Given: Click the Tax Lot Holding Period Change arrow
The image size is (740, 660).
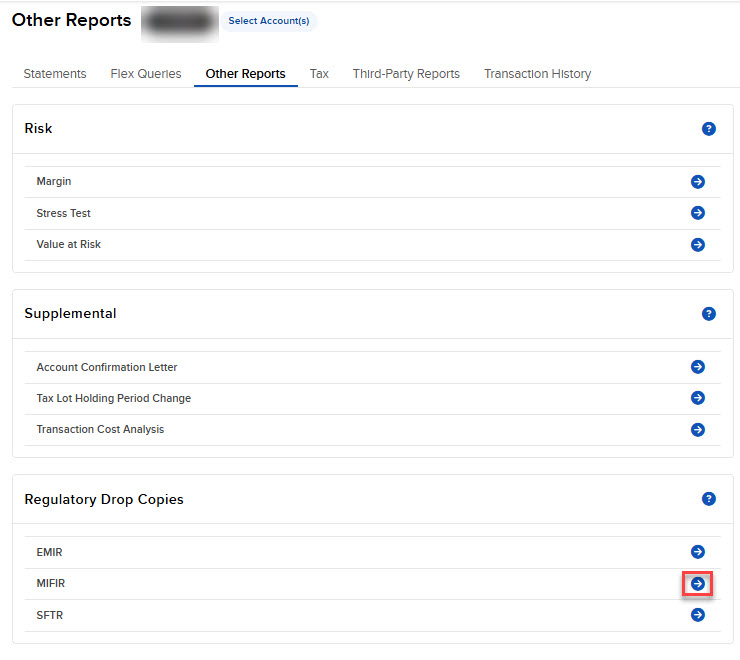Looking at the screenshot, I should [697, 398].
